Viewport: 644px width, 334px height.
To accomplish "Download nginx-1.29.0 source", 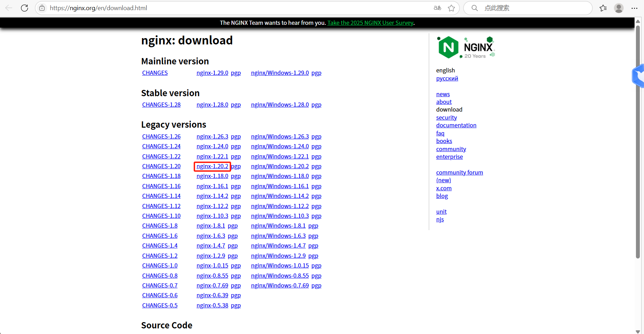I will pos(212,73).
